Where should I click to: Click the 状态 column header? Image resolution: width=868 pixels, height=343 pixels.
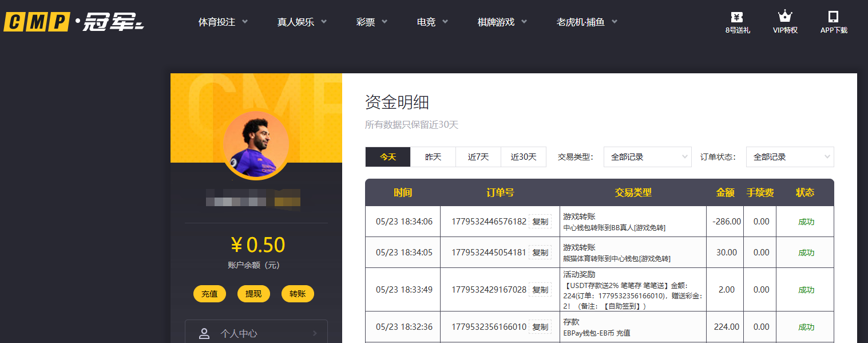805,193
